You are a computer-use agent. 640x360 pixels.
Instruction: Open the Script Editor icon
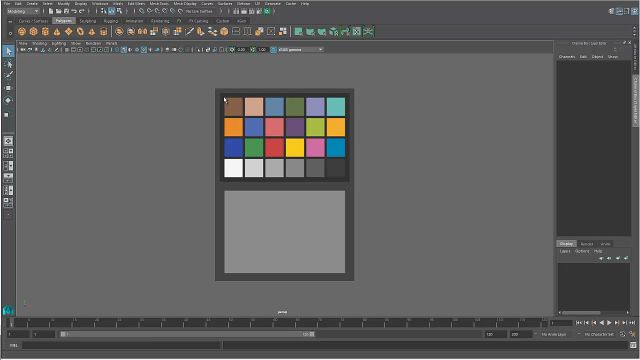coord(633,345)
